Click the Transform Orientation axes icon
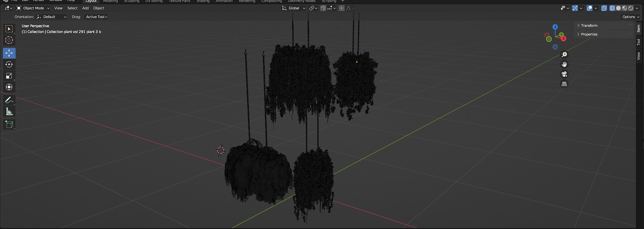Viewport: 644px width, 229px height. point(284,8)
